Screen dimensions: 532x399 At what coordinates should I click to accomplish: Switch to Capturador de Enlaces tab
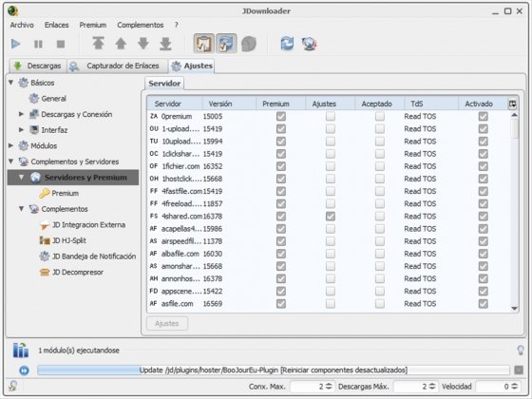pos(117,66)
